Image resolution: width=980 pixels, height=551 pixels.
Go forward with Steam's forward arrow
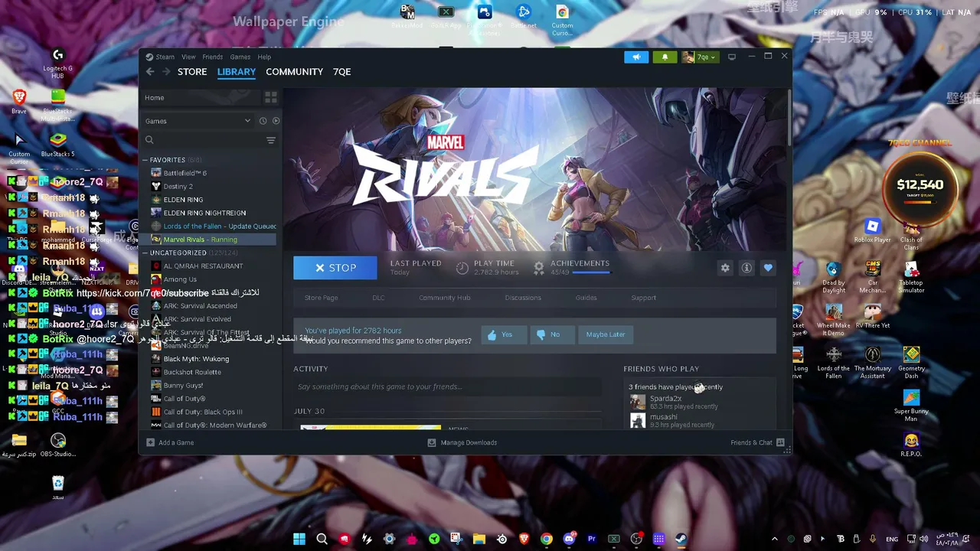pyautogui.click(x=165, y=72)
